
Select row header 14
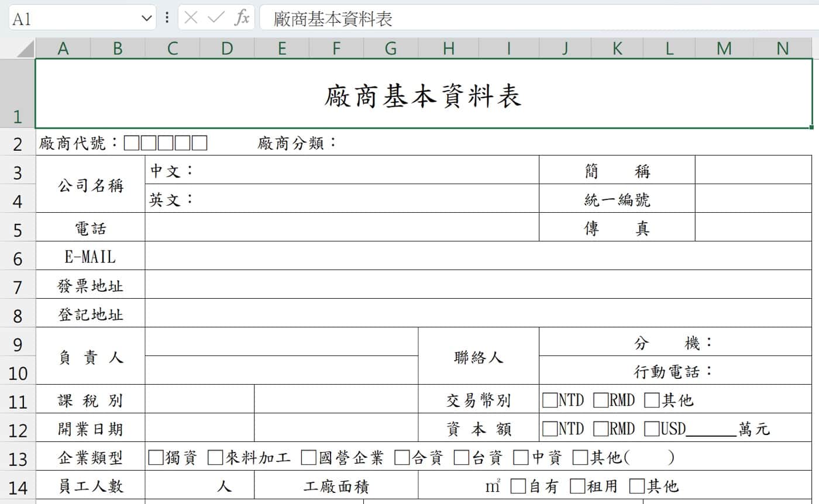(18, 486)
